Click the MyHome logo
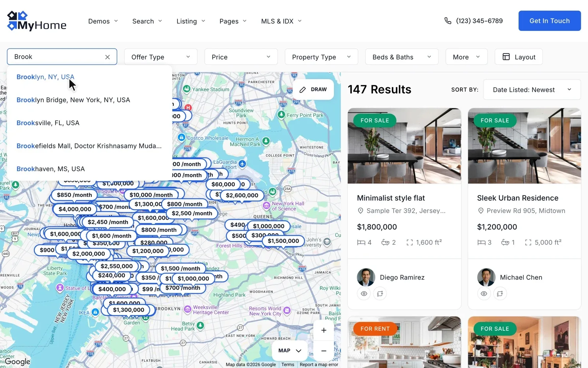This screenshot has height=368, width=588. (37, 21)
